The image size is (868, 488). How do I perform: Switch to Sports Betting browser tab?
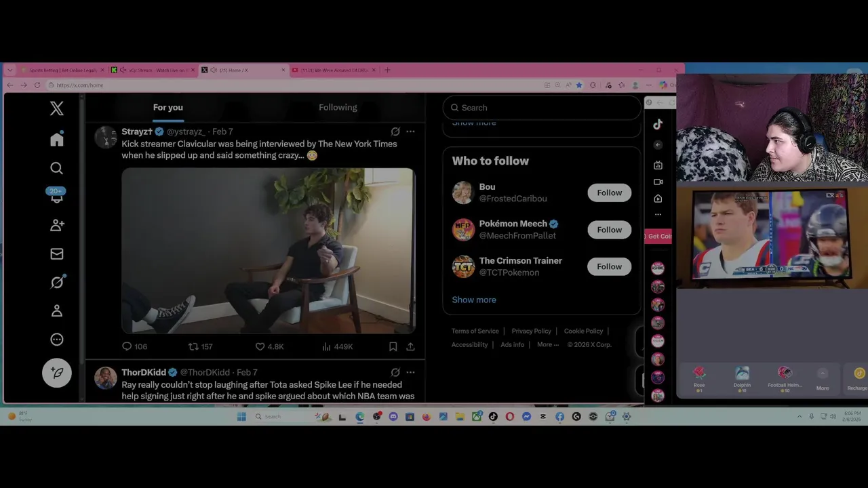tap(61, 70)
